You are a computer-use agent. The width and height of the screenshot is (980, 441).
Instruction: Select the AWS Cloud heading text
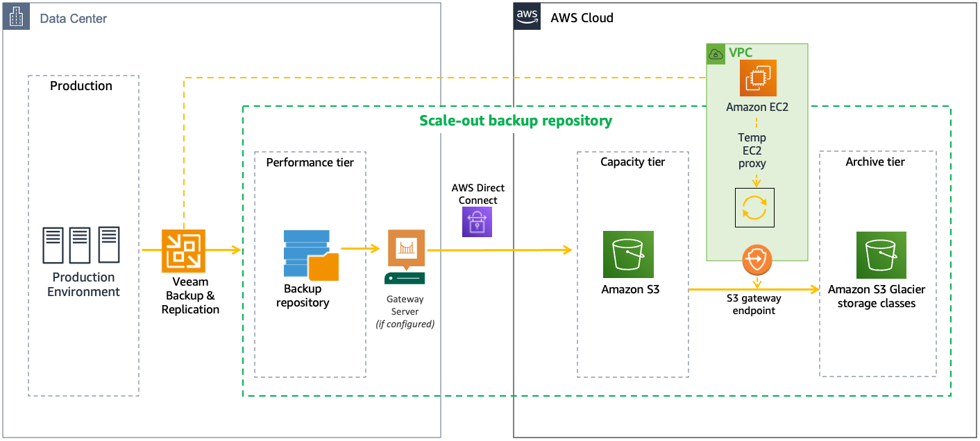[580, 17]
